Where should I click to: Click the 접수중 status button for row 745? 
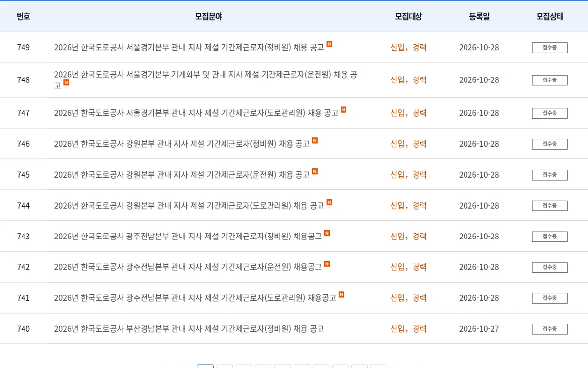550,175
